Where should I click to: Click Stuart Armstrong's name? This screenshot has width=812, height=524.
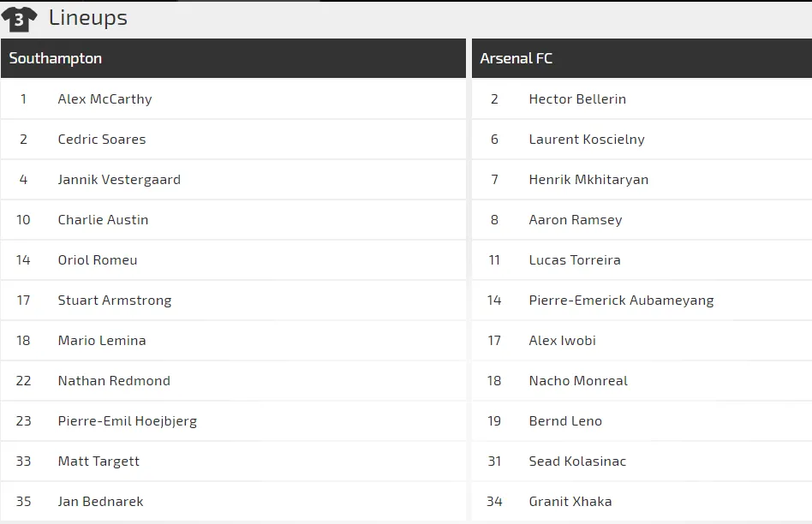(115, 301)
